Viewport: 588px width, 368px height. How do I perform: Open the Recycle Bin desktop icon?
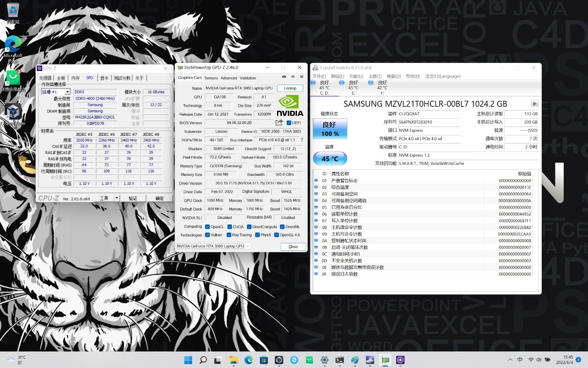tap(13, 13)
